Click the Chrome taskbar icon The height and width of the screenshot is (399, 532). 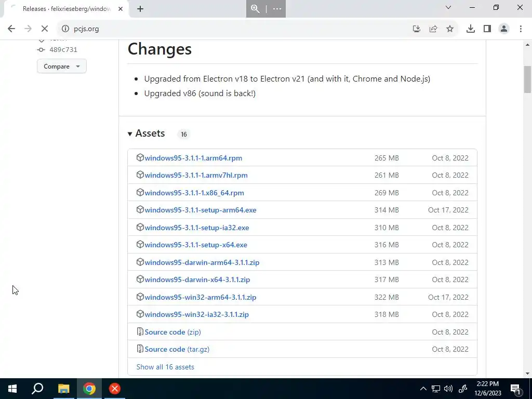(89, 389)
